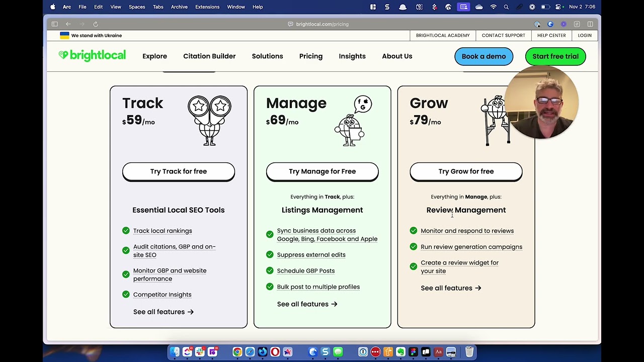The height and width of the screenshot is (362, 644).
Task: Click the BrightLocal logo
Action: click(92, 55)
